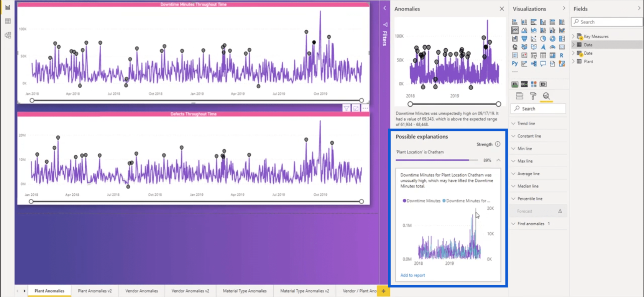The height and width of the screenshot is (297, 644).
Task: Click the Fields pane search box
Action: pyautogui.click(x=607, y=22)
